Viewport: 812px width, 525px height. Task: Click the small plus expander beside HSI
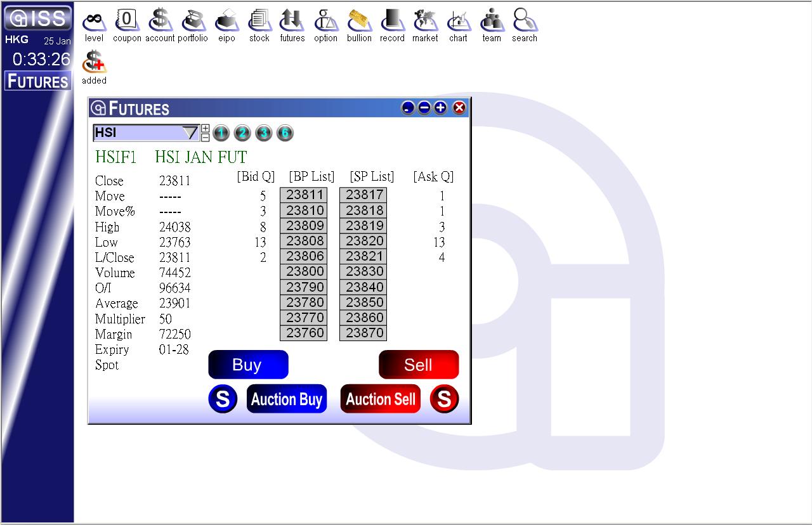(x=205, y=129)
